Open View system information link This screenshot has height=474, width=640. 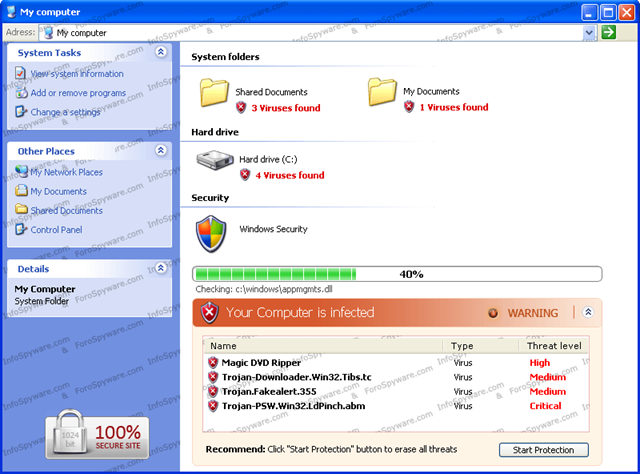click(x=77, y=74)
